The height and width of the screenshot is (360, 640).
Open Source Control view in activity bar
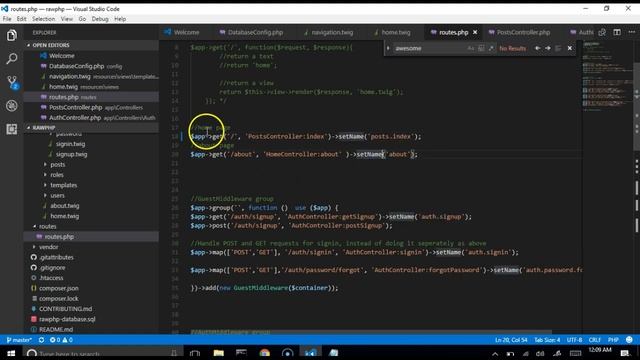[x=11, y=82]
